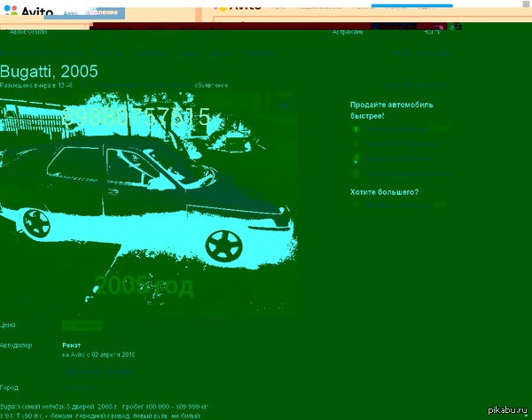The height and width of the screenshot is (420, 532).
Task: Click the city value link beside Город
Action: pos(78,388)
